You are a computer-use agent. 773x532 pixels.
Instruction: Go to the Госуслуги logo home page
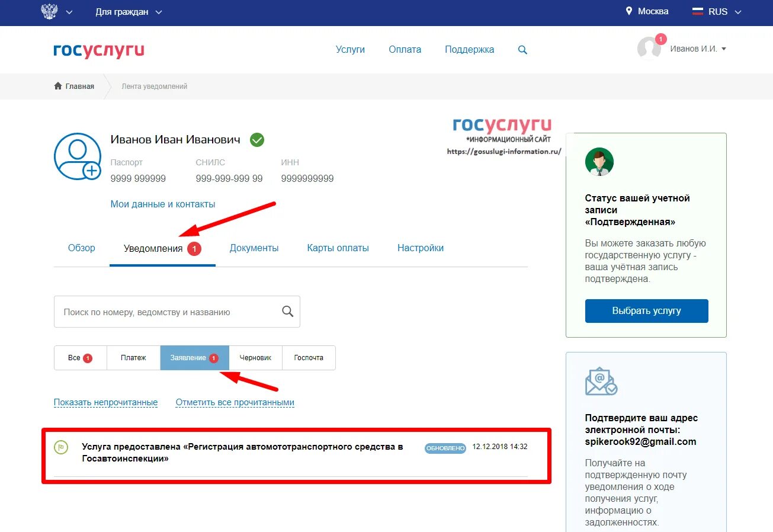click(x=99, y=50)
